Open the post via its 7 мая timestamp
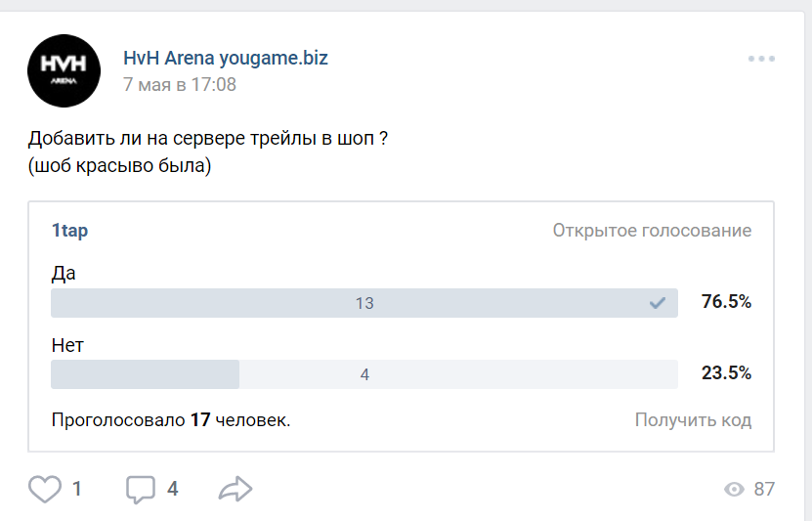This screenshot has height=521, width=812. 180,85
